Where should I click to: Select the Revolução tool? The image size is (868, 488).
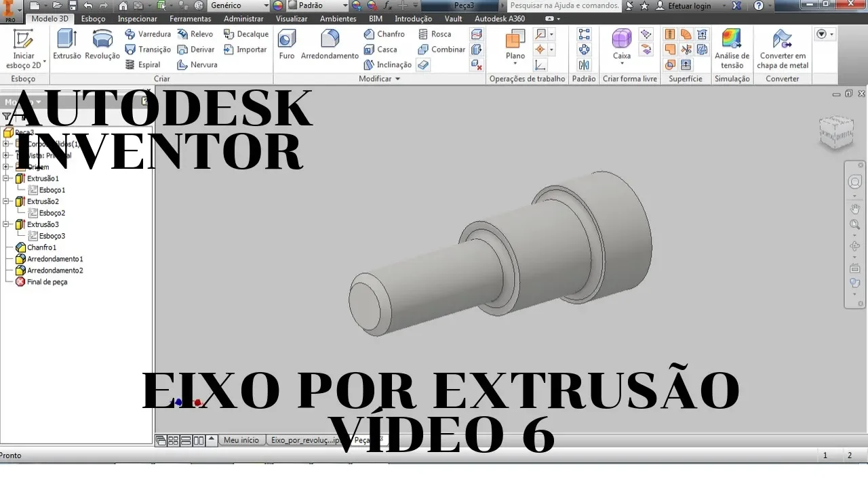(x=102, y=45)
